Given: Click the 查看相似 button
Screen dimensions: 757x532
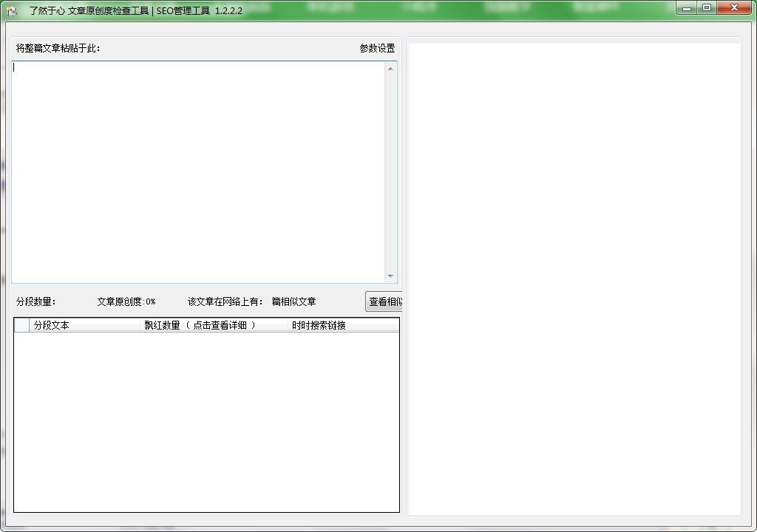Looking at the screenshot, I should pos(384,301).
